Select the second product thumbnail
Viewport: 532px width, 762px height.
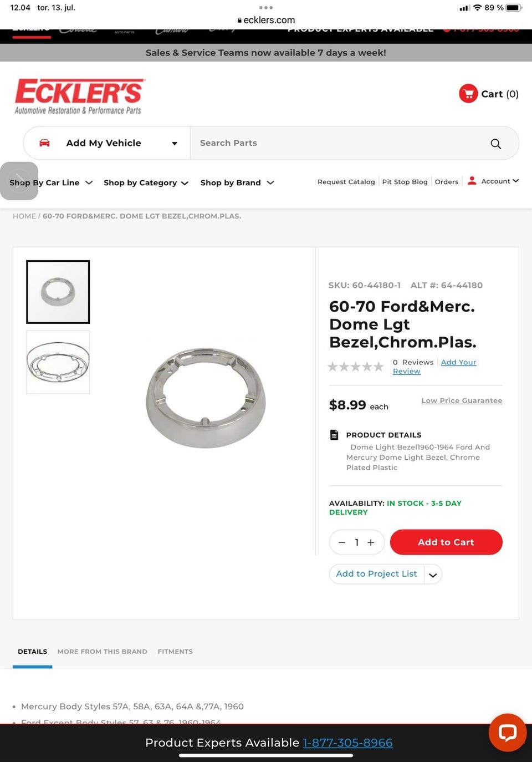coord(58,362)
